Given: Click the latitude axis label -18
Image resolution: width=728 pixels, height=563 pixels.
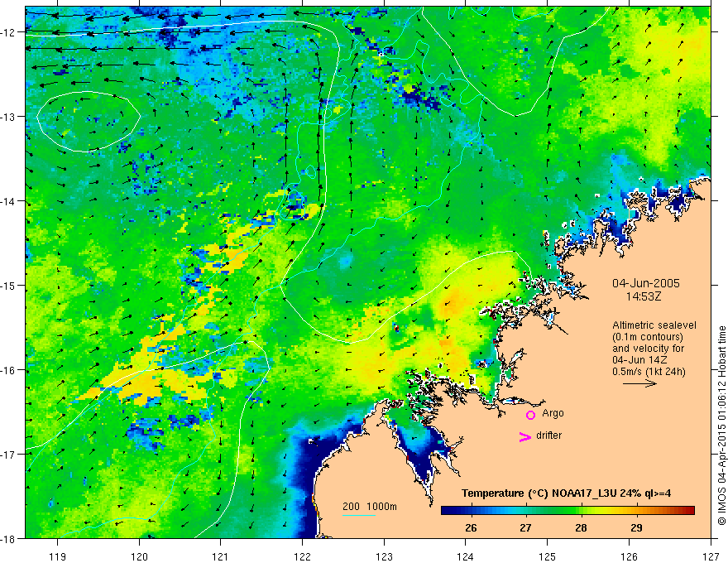Looking at the screenshot, I should [9, 538].
